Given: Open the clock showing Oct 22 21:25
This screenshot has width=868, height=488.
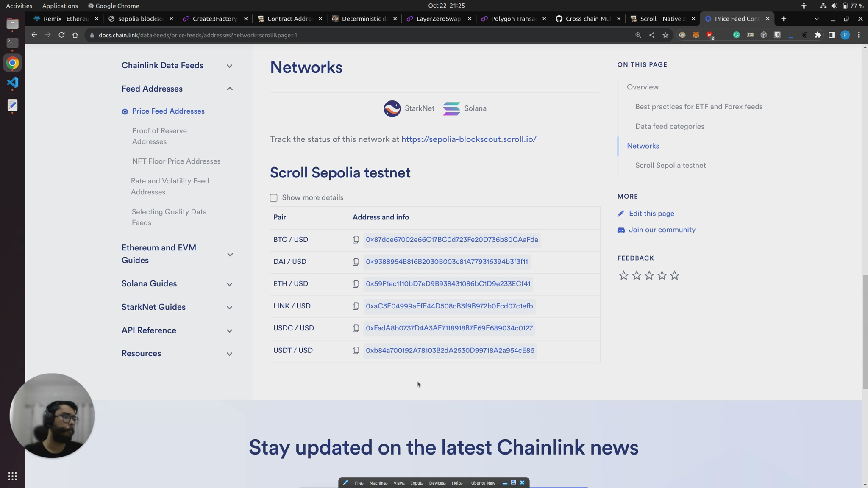Looking at the screenshot, I should click(x=446, y=6).
